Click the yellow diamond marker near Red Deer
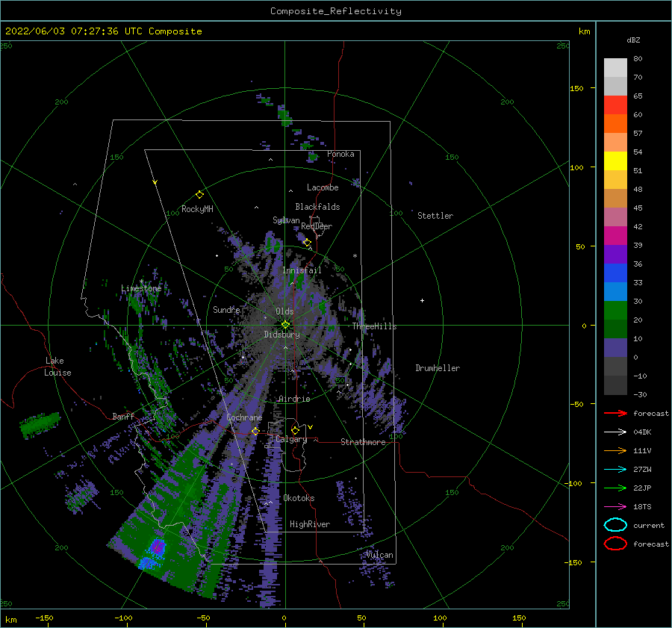The image size is (672, 628). click(307, 243)
